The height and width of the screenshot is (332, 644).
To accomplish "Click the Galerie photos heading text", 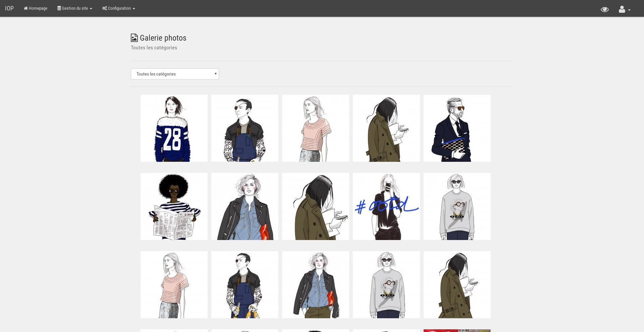I will pos(163,38).
